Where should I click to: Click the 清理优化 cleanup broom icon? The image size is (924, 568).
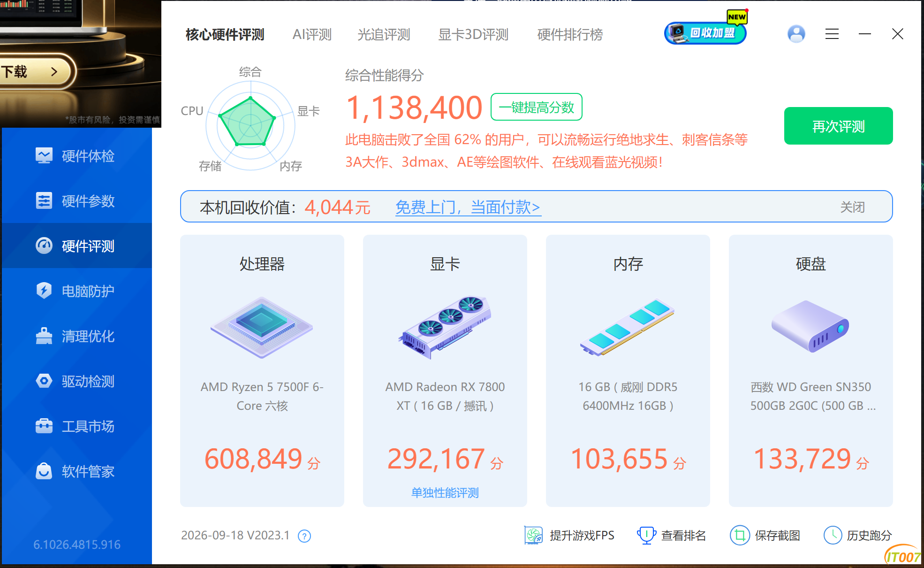click(x=44, y=336)
